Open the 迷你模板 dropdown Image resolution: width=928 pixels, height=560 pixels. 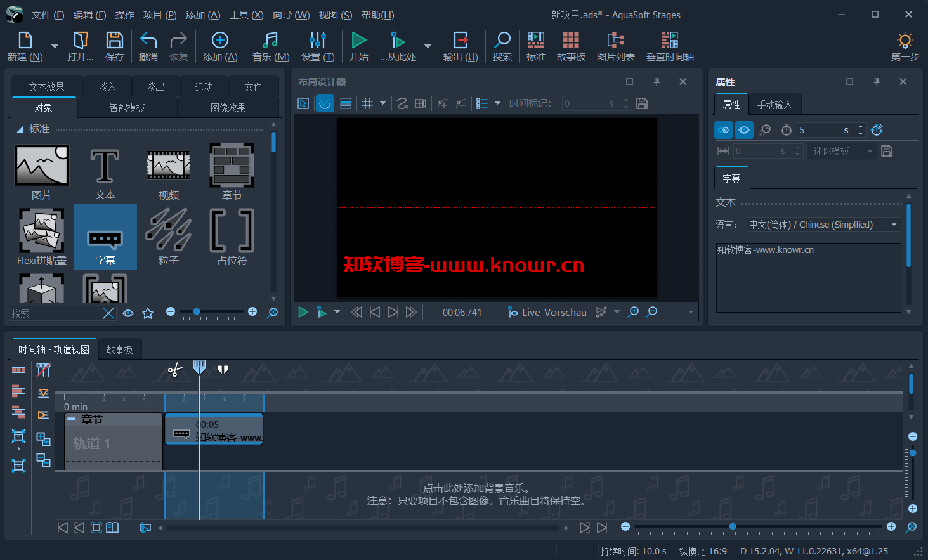842,151
